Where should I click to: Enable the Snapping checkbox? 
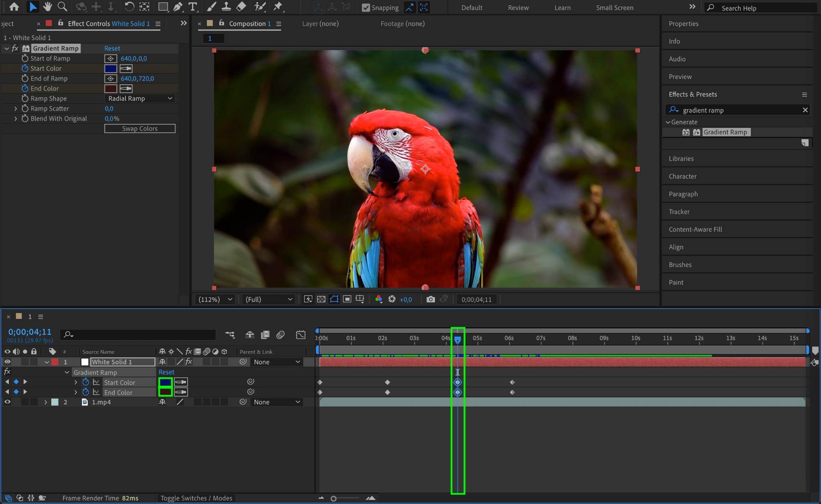tap(366, 8)
